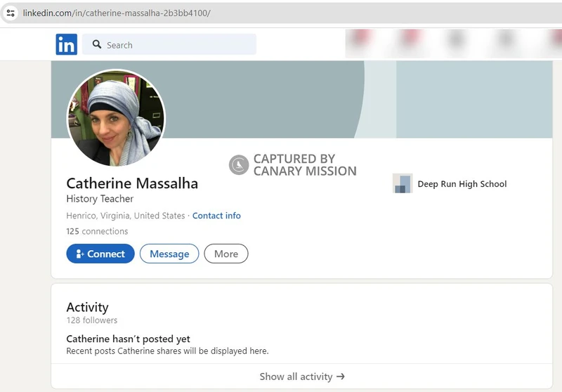Focus the LinkedIn Search field
This screenshot has width=562, height=392.
coord(169,44)
